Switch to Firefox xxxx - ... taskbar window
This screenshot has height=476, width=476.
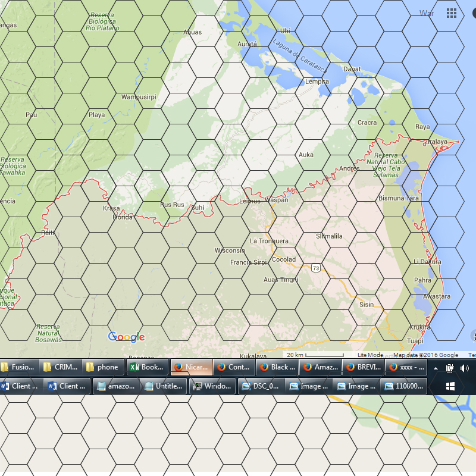pyautogui.click(x=406, y=367)
